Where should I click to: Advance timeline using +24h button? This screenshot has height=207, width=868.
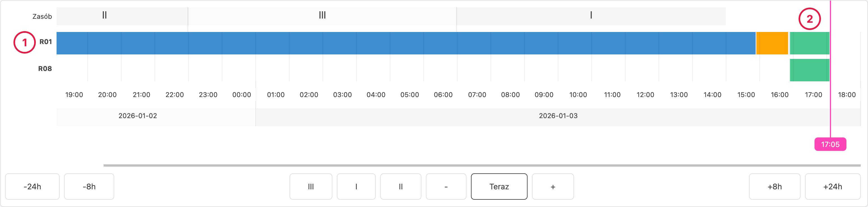pyautogui.click(x=832, y=187)
